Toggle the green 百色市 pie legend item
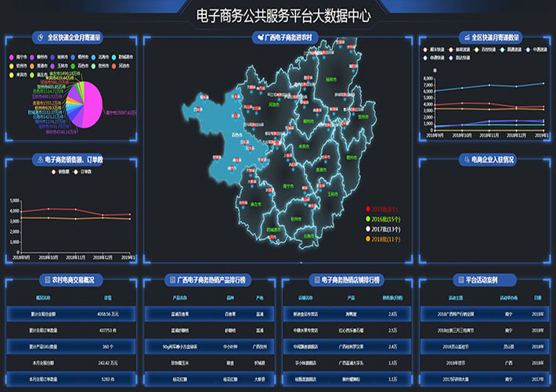Viewport: 556px width, 392px height. pos(79,67)
